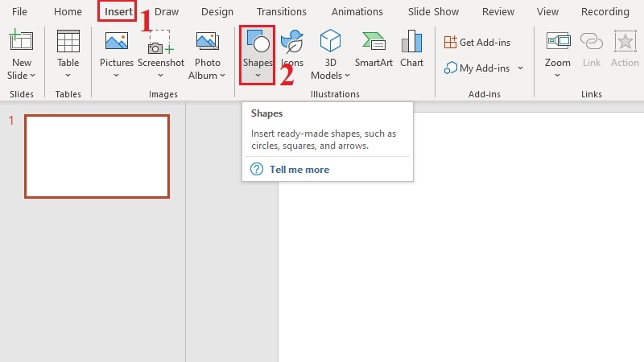Screen dimensions: 644x362
Task: Expand the Table dropdown chevron
Action: coord(68,75)
